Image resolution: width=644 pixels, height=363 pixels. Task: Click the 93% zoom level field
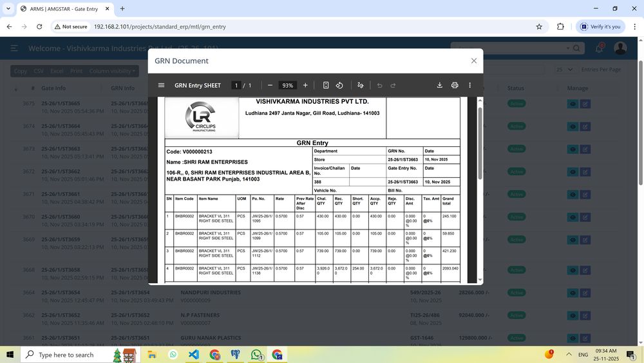(x=287, y=85)
